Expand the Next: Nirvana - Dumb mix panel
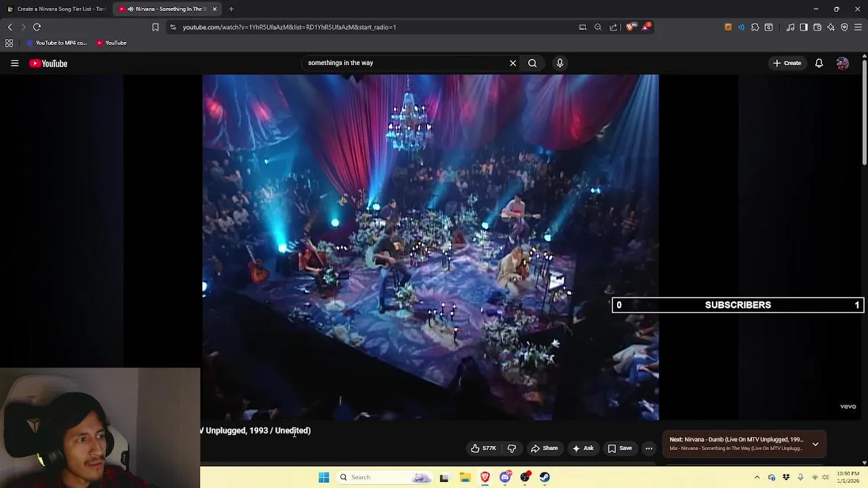 pyautogui.click(x=815, y=445)
